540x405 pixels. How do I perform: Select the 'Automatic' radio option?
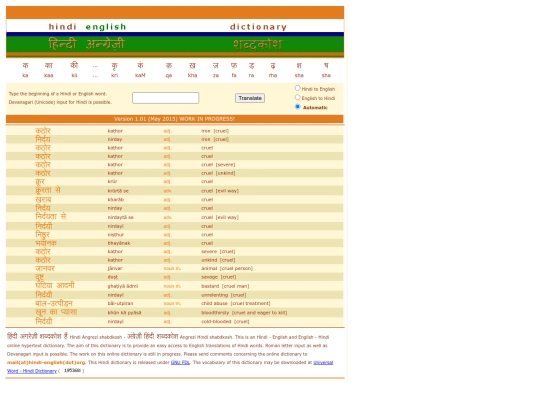(298, 107)
